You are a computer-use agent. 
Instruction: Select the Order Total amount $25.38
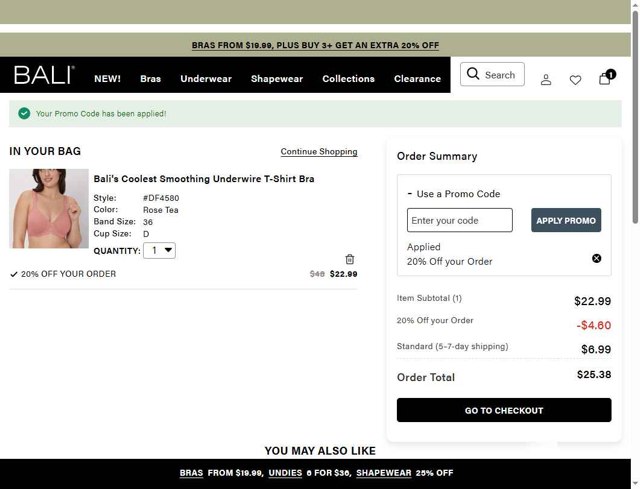594,375
